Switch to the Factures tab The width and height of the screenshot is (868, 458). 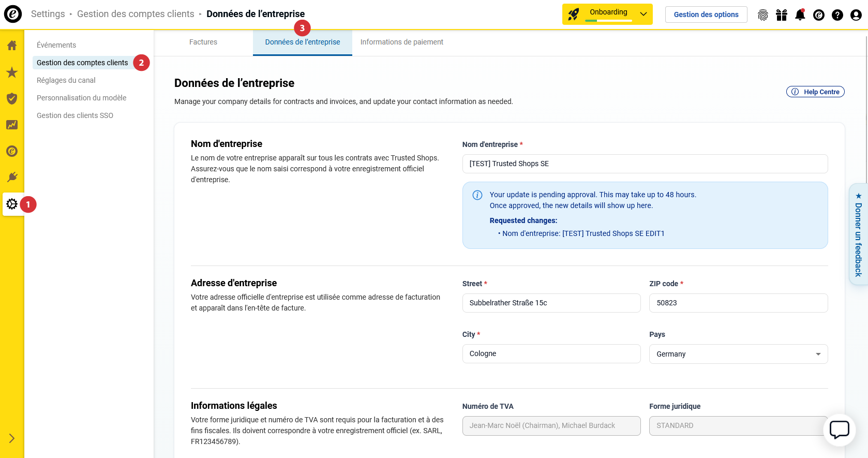point(203,42)
